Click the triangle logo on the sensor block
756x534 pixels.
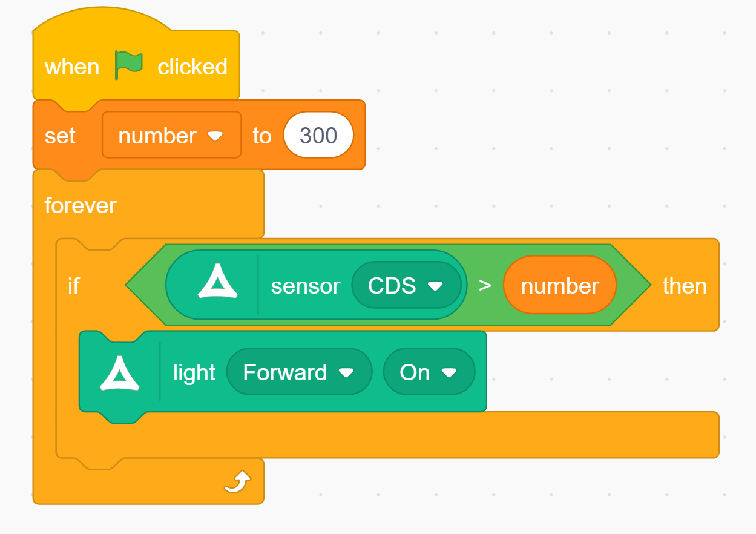217,285
